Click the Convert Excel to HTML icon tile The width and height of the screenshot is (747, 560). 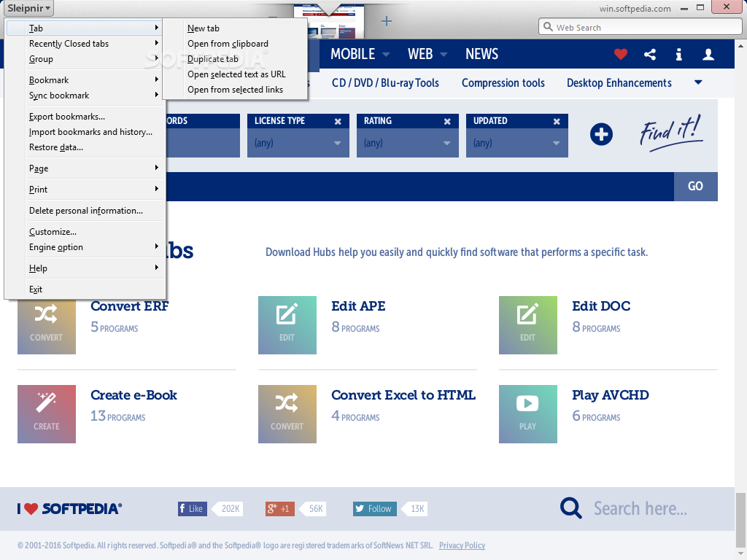pos(287,414)
